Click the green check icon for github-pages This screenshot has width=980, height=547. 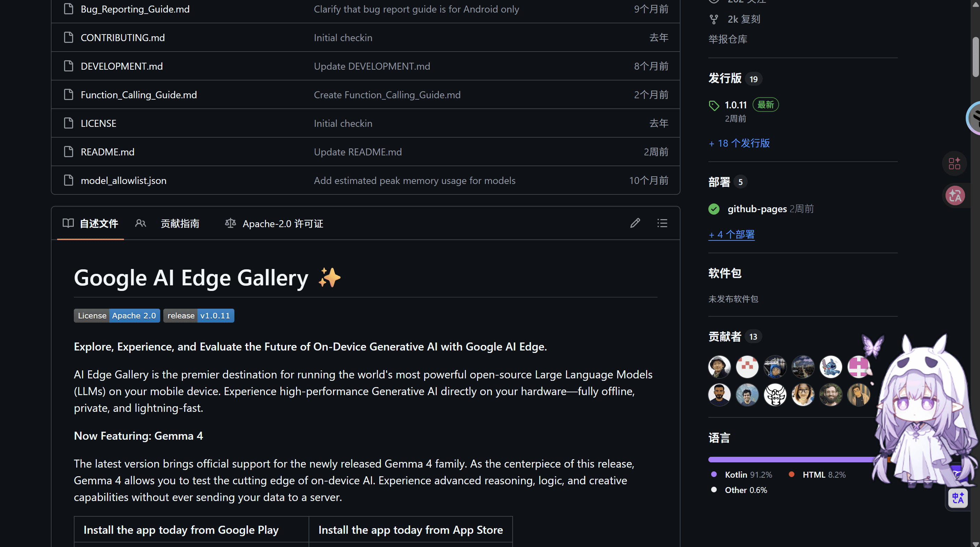tap(714, 209)
